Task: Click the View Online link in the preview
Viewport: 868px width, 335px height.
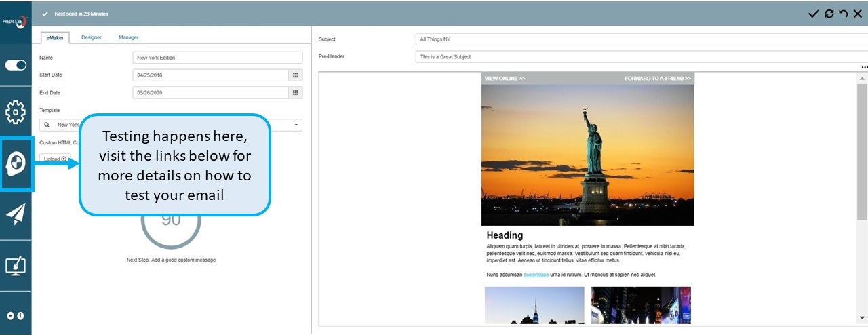Action: point(505,79)
